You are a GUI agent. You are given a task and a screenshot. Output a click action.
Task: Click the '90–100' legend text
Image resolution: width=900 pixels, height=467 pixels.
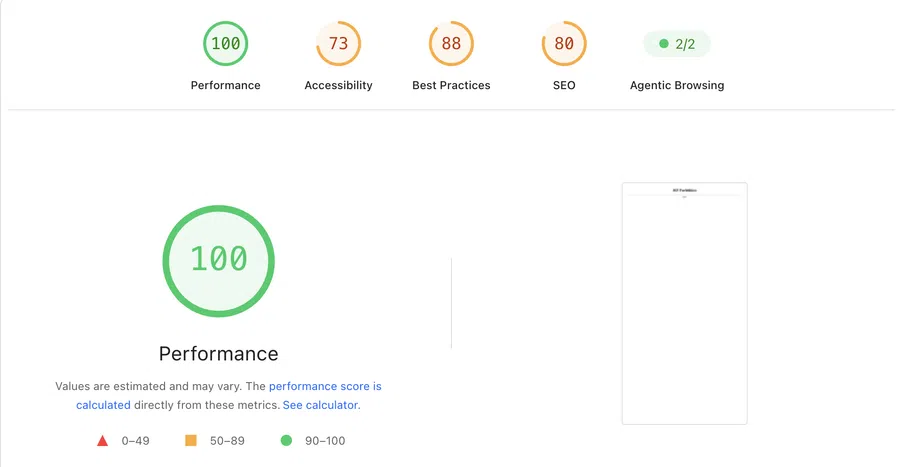(325, 441)
